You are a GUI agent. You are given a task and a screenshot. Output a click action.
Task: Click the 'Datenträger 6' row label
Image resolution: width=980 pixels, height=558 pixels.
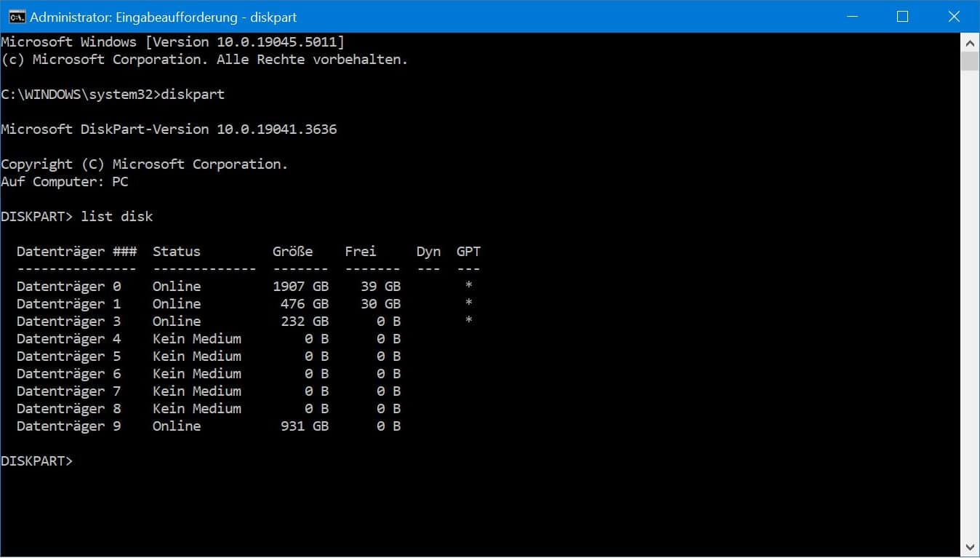(x=69, y=374)
